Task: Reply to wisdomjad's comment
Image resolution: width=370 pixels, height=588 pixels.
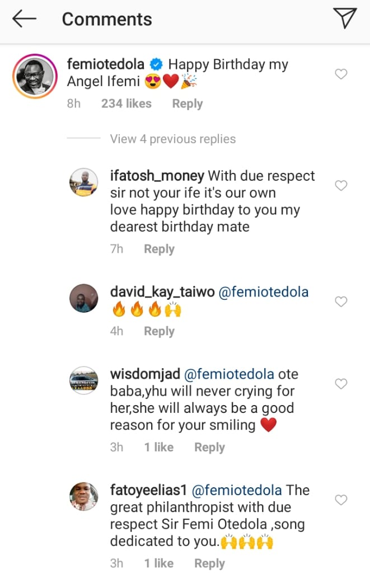Action: coord(209,447)
